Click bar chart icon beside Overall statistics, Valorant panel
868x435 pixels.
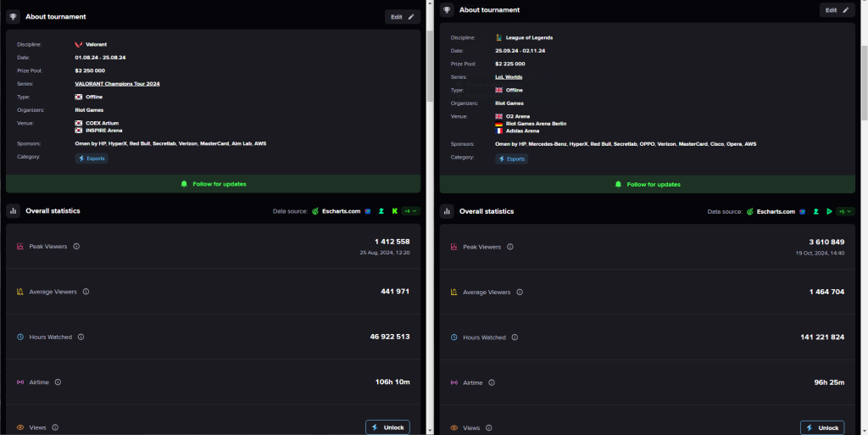pos(14,211)
